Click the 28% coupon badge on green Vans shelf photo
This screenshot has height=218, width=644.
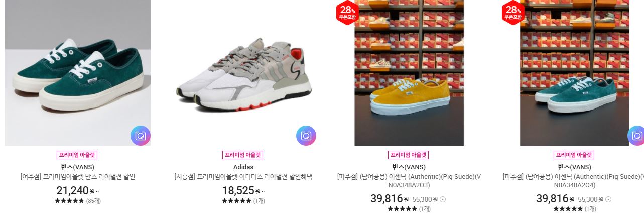click(513, 12)
